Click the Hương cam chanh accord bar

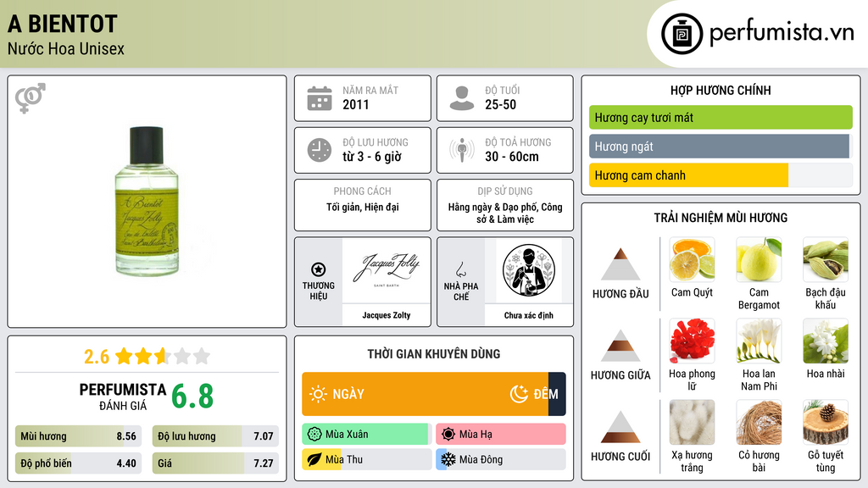[x=721, y=175]
